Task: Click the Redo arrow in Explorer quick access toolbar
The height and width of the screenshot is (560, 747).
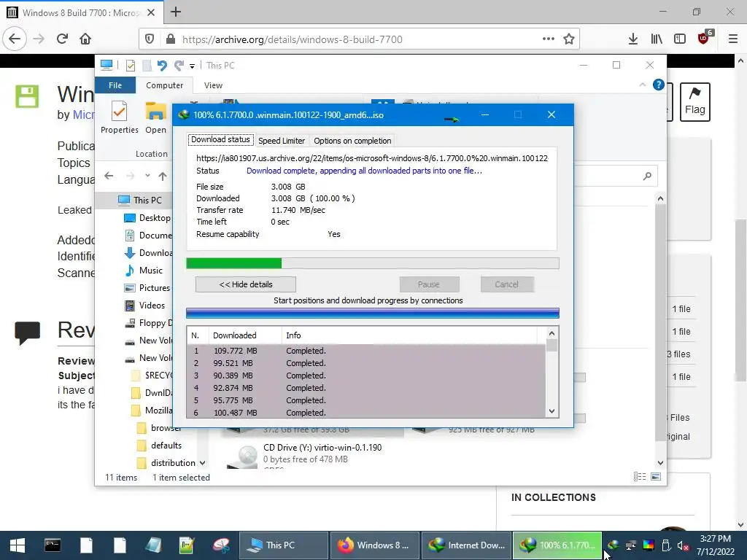Action: pyautogui.click(x=179, y=65)
